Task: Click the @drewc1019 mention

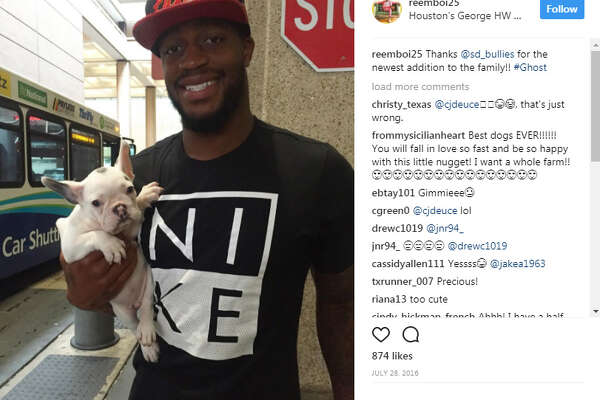Action: click(x=477, y=246)
